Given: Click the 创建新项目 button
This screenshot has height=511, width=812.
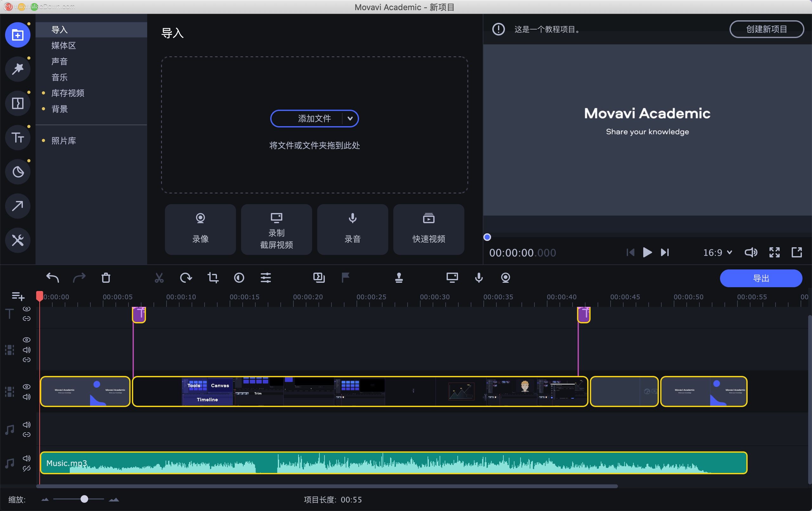Looking at the screenshot, I should click(766, 29).
